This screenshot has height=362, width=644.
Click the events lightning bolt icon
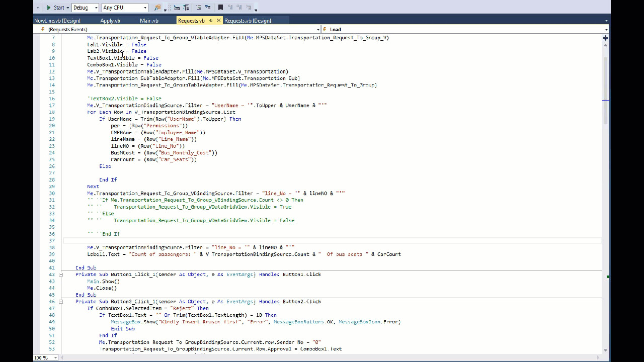pos(43,29)
